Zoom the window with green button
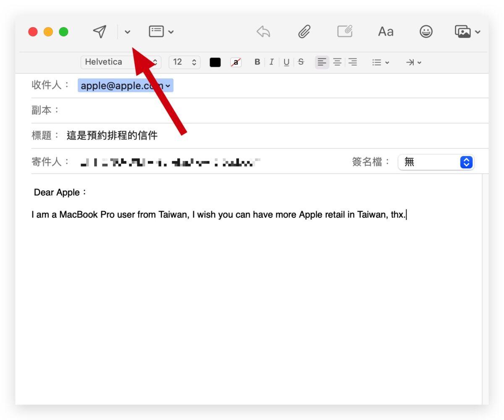504x420 pixels. pyautogui.click(x=63, y=32)
